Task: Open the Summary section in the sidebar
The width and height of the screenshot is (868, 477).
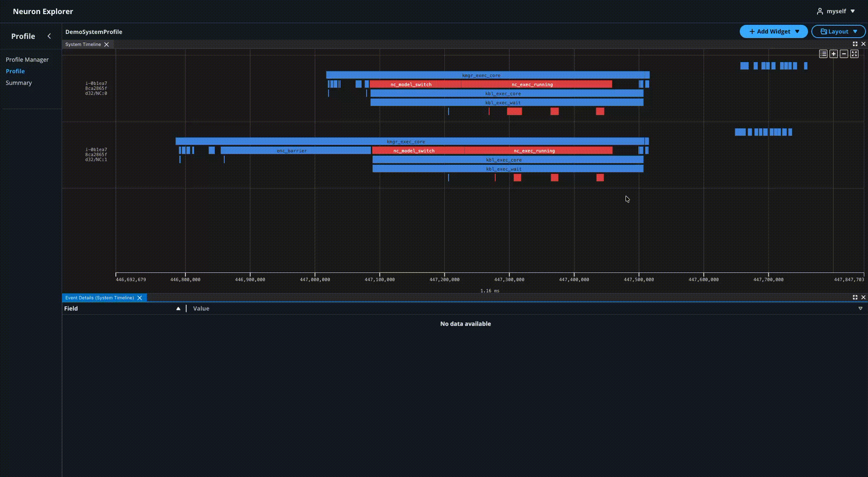Action: tap(19, 83)
